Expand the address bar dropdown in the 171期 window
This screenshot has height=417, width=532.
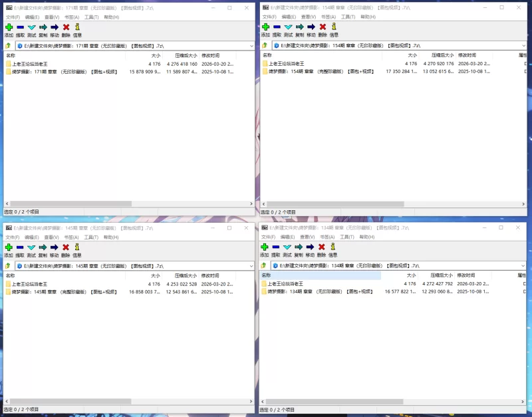pos(251,46)
